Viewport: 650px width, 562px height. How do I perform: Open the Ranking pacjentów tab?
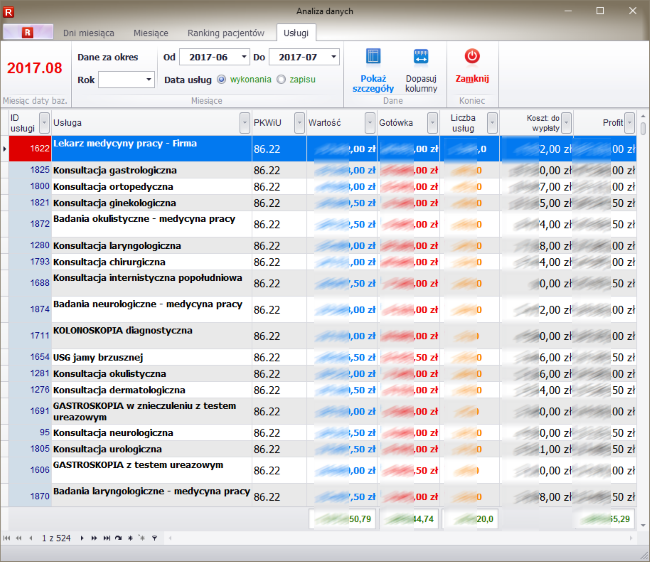tap(228, 33)
